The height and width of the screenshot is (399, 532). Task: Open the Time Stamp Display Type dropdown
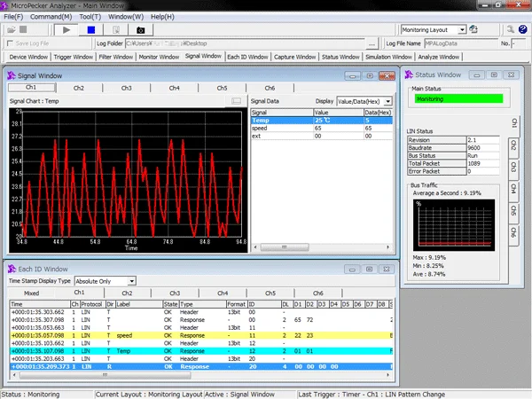131,280
